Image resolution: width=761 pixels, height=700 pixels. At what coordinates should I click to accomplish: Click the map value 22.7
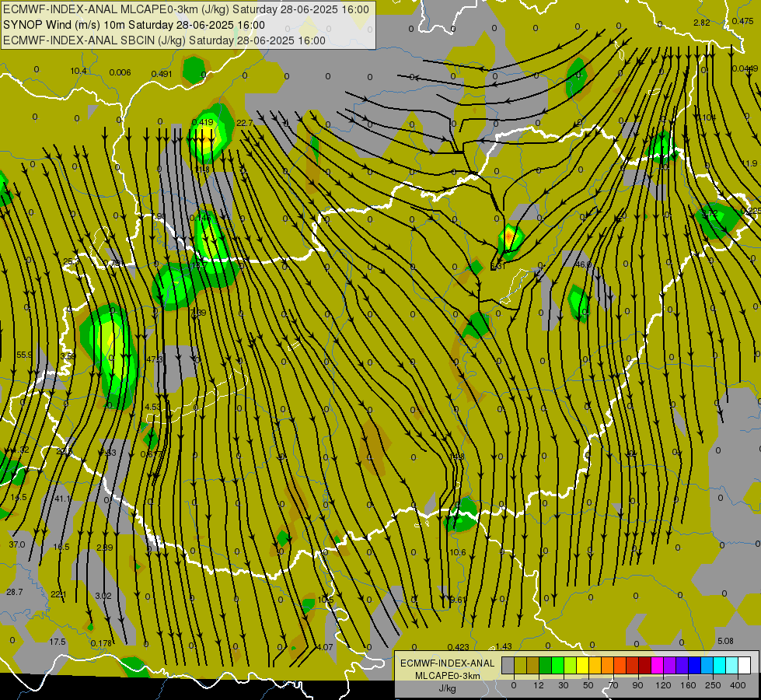[245, 123]
